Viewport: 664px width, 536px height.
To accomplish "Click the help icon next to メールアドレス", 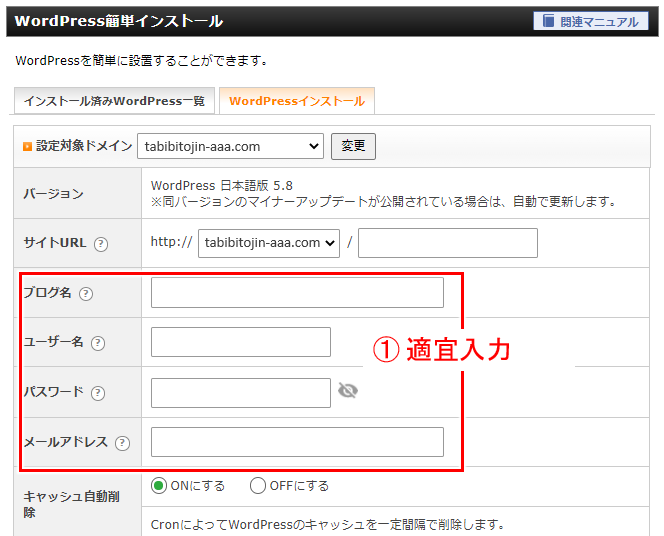I will point(122,443).
